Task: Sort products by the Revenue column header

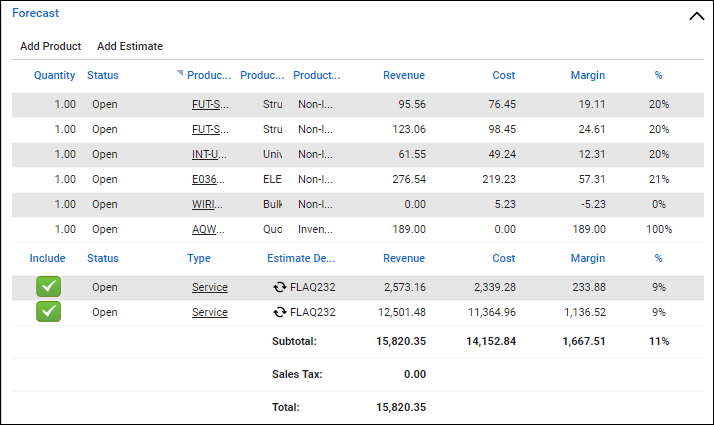Action: click(x=403, y=75)
